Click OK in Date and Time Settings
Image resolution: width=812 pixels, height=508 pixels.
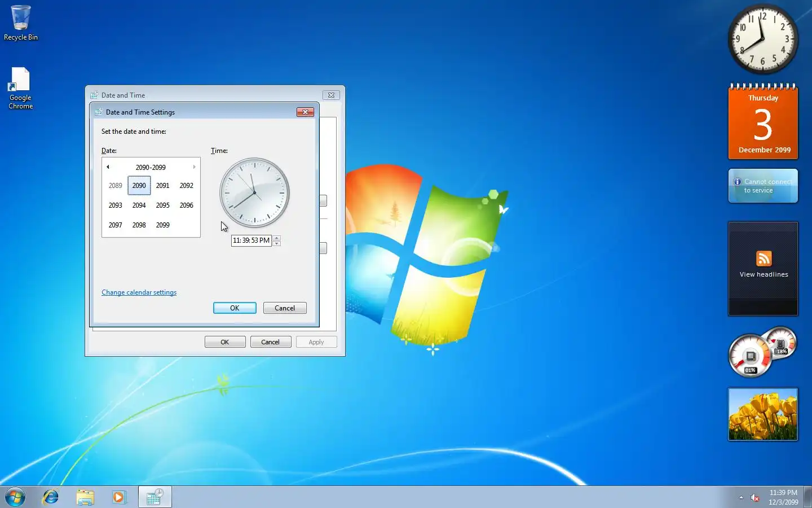click(235, 308)
